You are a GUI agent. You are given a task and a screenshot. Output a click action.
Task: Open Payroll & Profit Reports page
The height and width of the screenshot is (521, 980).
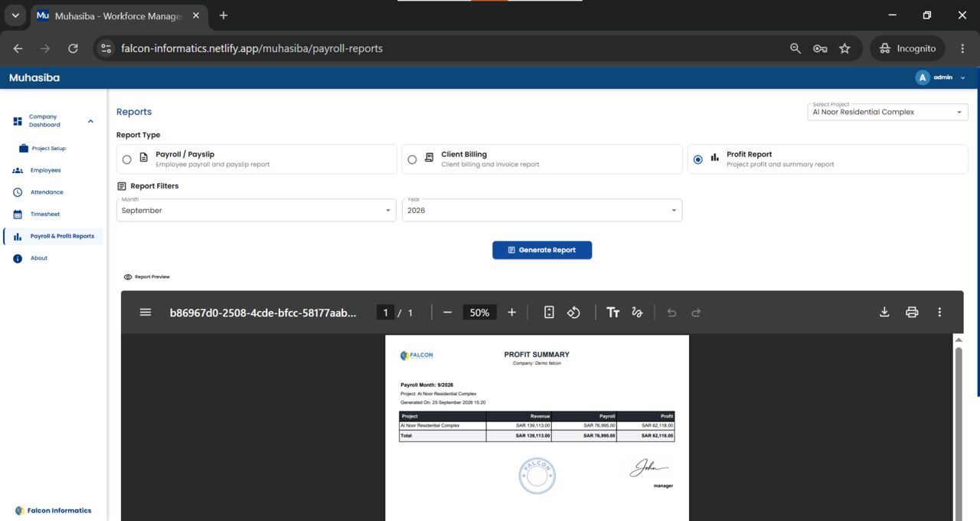[54, 236]
